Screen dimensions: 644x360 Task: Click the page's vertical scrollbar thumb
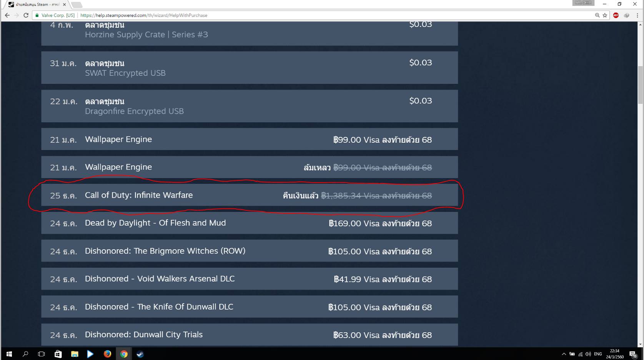[x=640, y=85]
